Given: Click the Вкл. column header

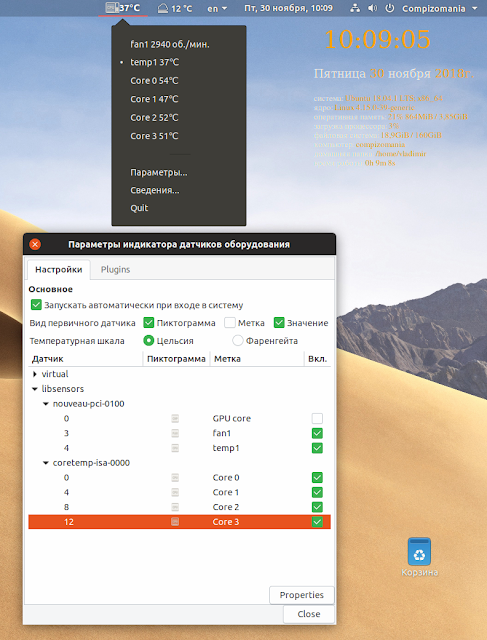Looking at the screenshot, I should coord(318,359).
